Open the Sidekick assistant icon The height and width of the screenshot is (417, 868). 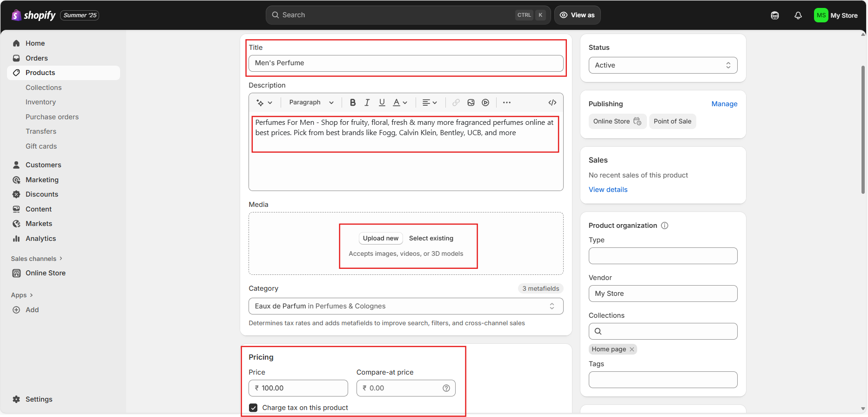(775, 15)
